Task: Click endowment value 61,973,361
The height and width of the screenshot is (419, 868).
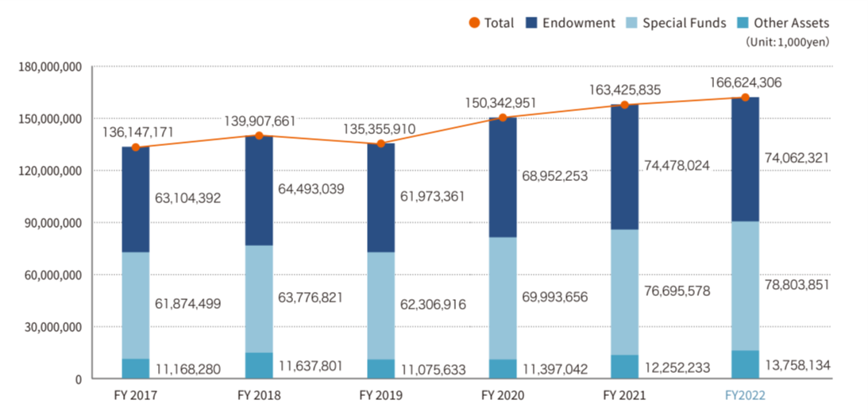Action: 433,196
